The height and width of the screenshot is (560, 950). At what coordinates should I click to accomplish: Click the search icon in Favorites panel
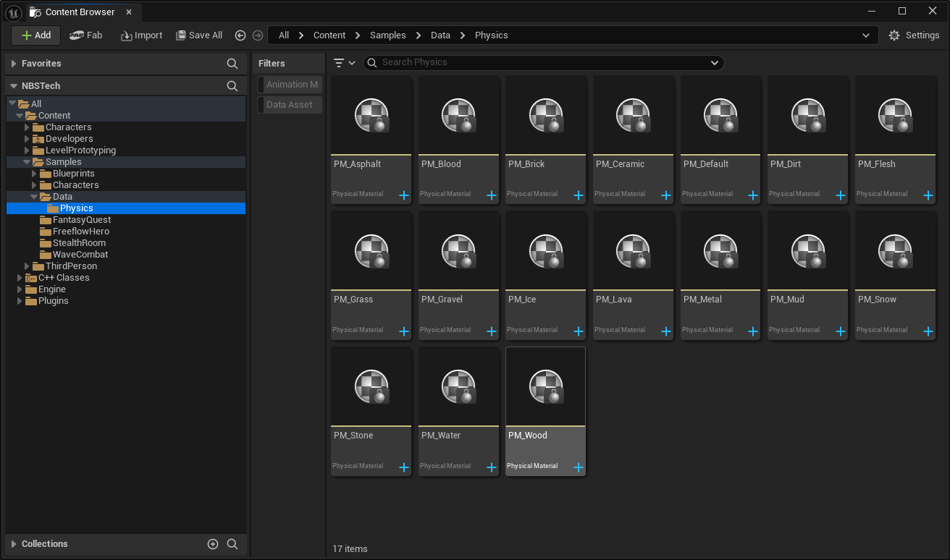pos(232,64)
